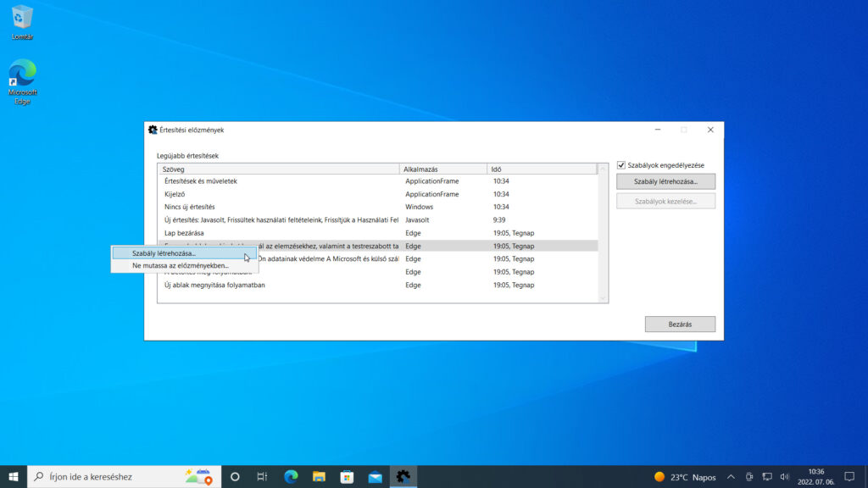Show hidden system tray icons
868x488 pixels.
point(731,477)
